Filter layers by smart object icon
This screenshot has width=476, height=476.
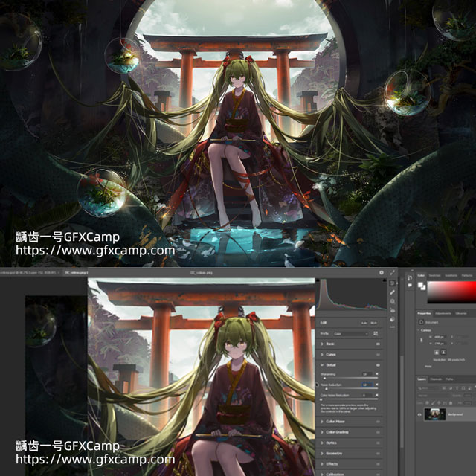pos(469,388)
